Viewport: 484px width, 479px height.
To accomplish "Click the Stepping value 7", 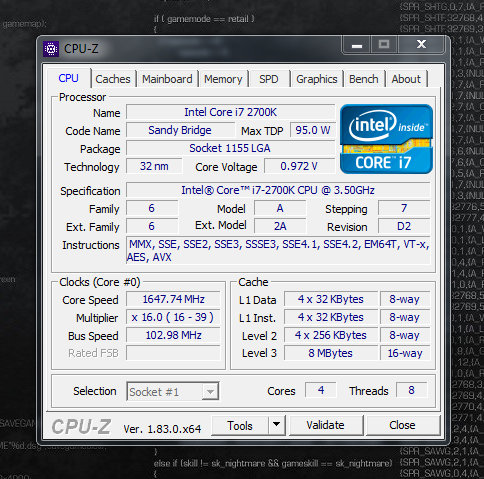I will 404,208.
